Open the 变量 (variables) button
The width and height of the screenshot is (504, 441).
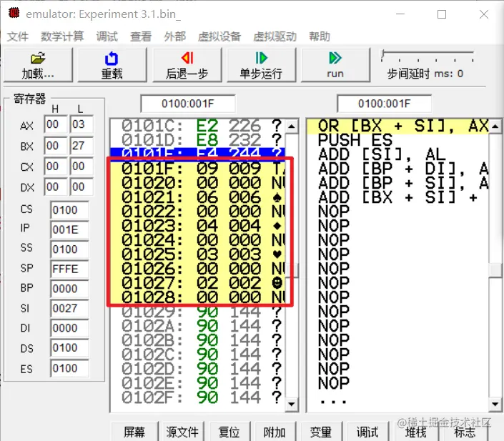(x=321, y=432)
